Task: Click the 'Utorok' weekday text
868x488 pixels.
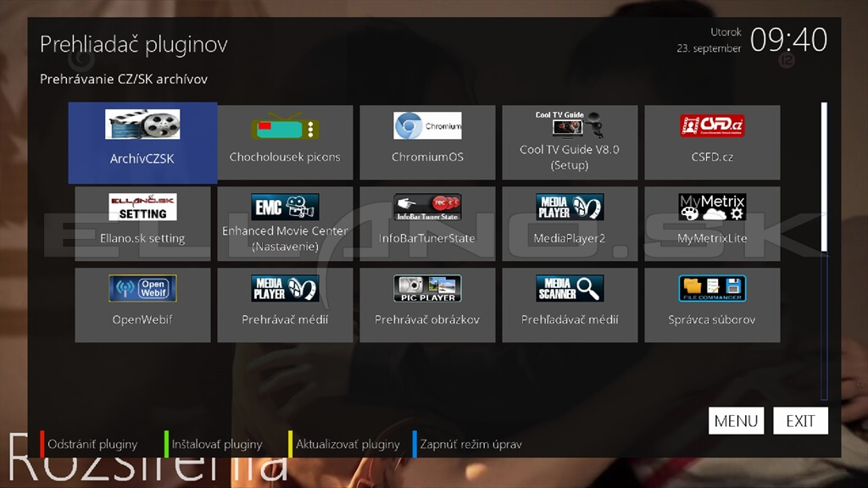Action: click(726, 32)
